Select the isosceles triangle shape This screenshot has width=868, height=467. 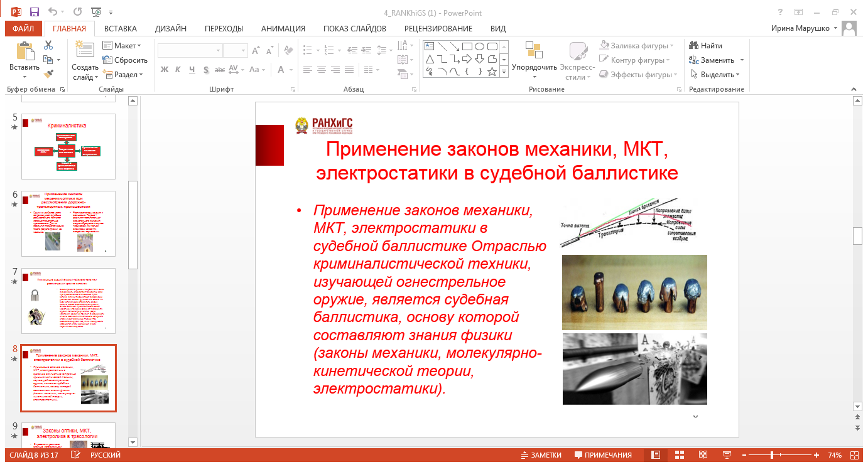coord(430,59)
